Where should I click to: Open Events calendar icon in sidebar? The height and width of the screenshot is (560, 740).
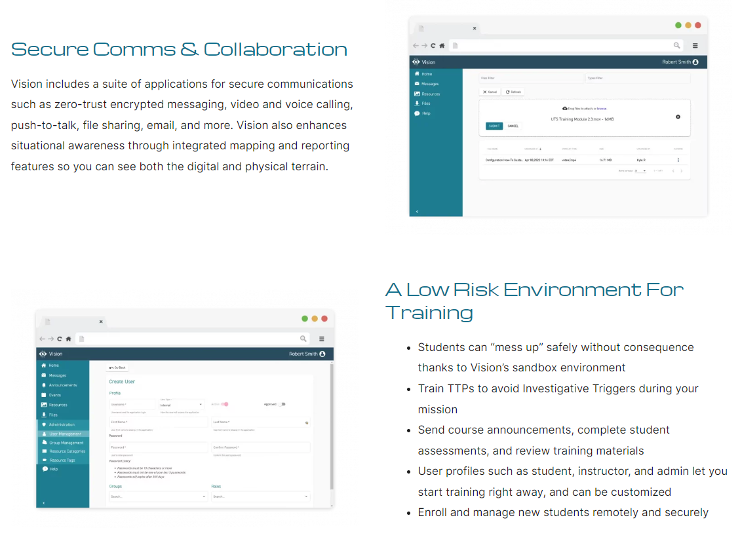click(x=44, y=395)
